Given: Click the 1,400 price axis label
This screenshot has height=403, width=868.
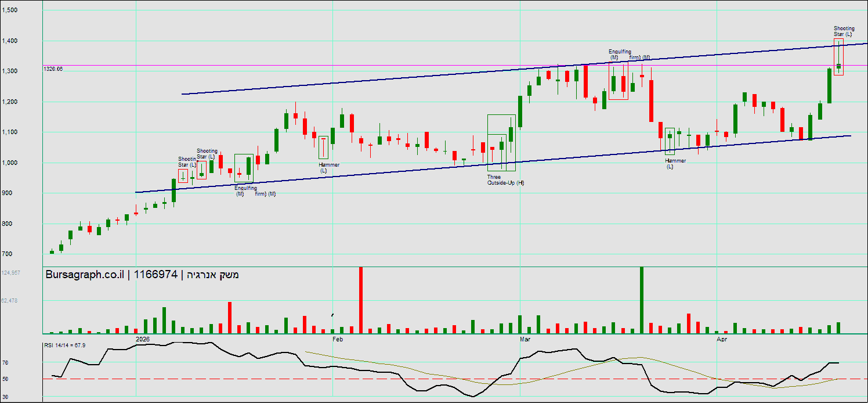Looking at the screenshot, I should 10,41.
